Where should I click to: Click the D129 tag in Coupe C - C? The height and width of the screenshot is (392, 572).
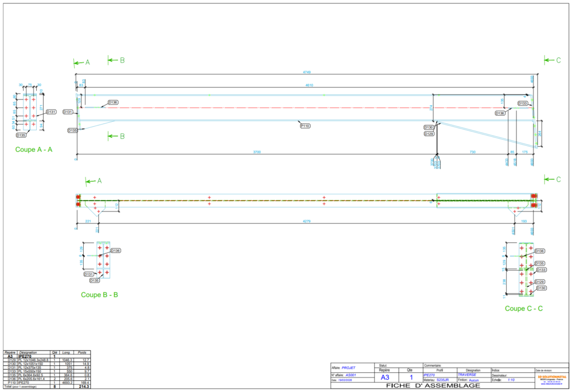pyautogui.click(x=540, y=282)
